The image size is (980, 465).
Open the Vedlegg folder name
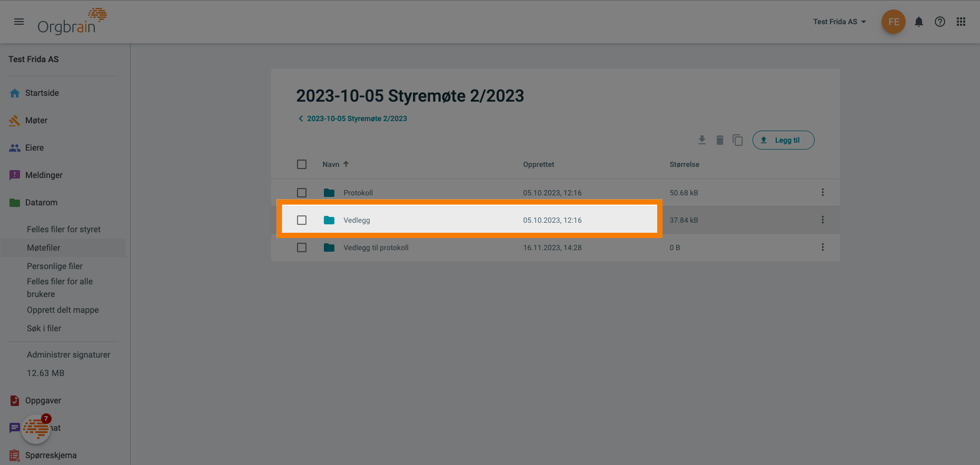tap(357, 220)
